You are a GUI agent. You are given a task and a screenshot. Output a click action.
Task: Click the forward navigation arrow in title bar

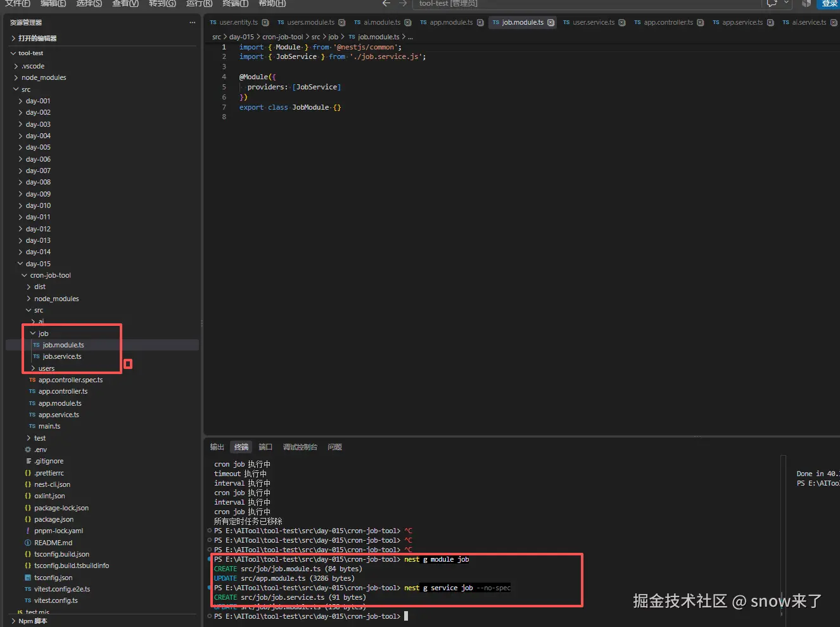pyautogui.click(x=403, y=4)
